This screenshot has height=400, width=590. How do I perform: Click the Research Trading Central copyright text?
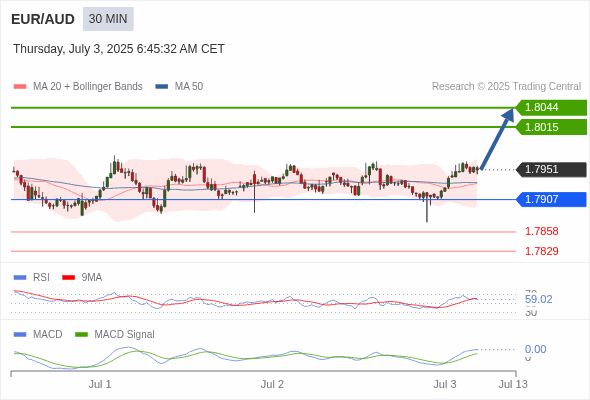(506, 87)
